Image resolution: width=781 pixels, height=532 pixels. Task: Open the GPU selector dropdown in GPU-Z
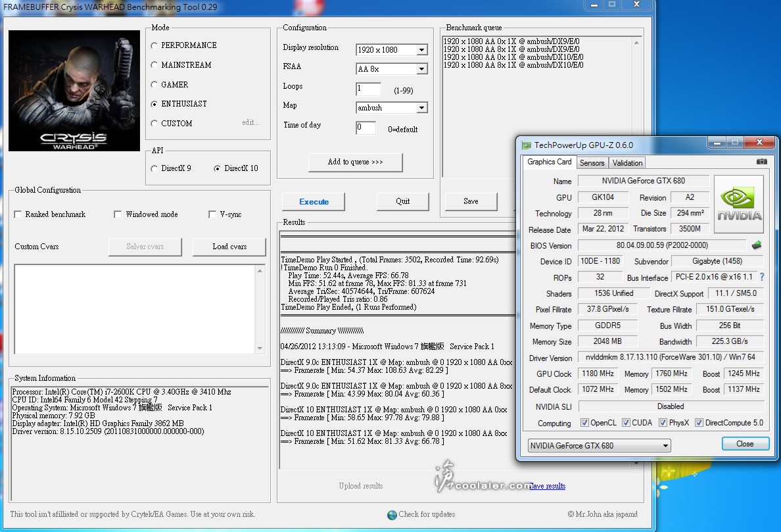[599, 445]
